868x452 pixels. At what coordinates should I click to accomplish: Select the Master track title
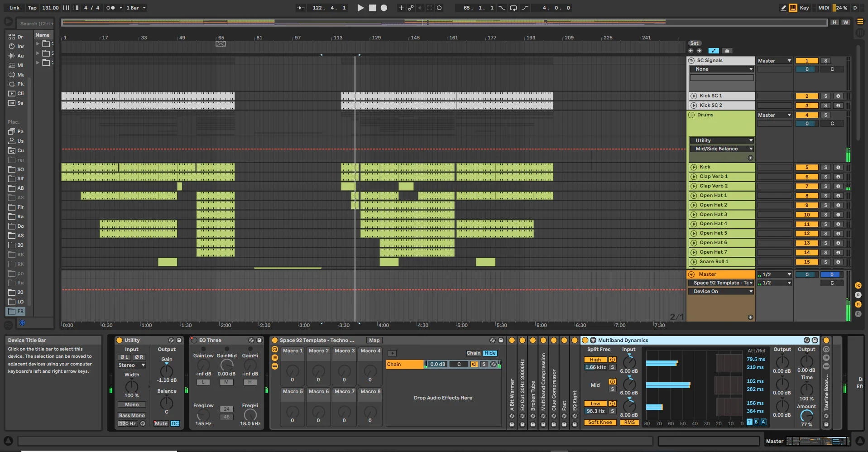click(721, 274)
